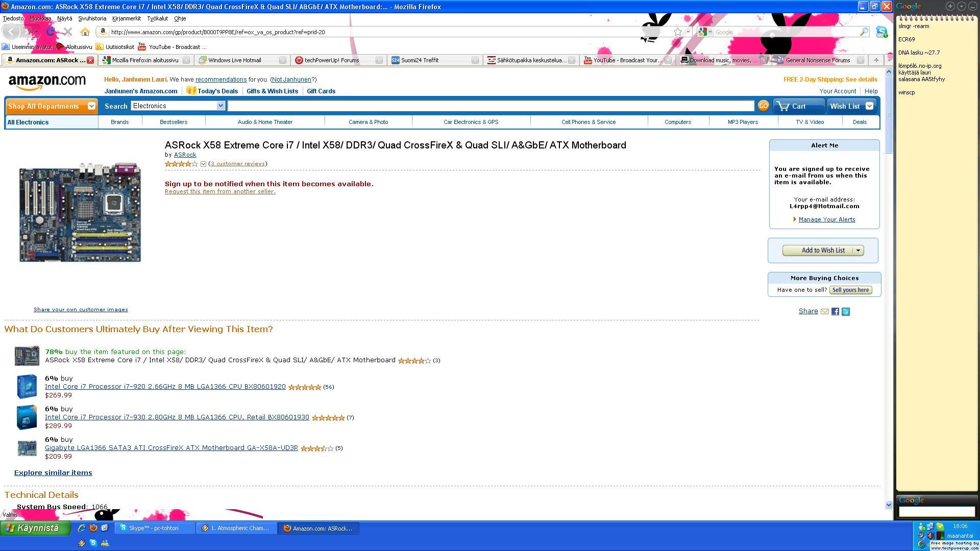
Task: Expand the star rating breakdown arrow
Action: point(203,164)
